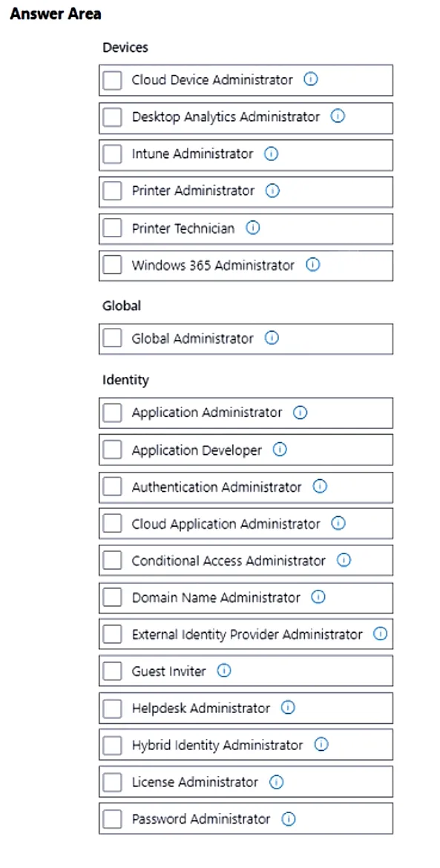Check the License Administrator role box
440x868 pixels.
pyautogui.click(x=112, y=782)
